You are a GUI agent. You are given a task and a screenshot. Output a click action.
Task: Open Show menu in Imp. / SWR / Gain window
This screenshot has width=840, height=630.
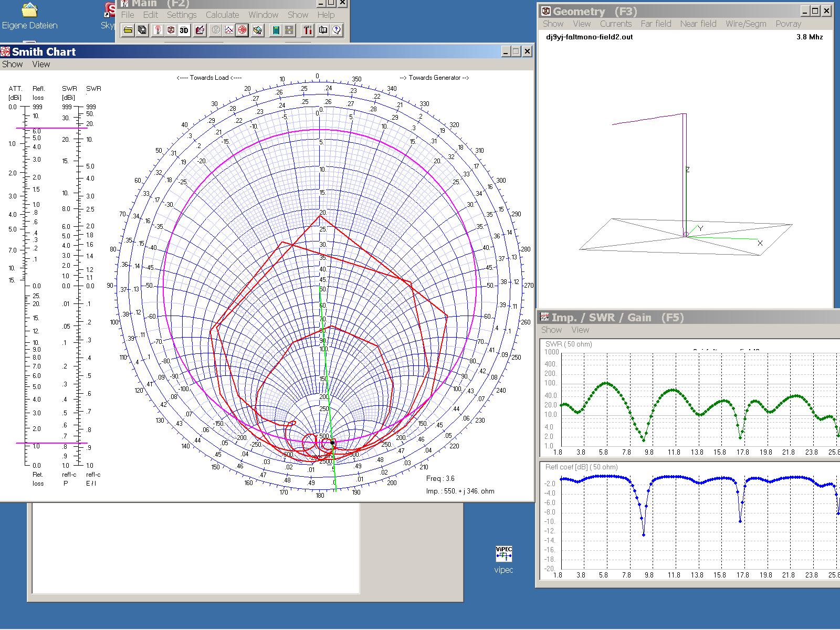coord(551,330)
